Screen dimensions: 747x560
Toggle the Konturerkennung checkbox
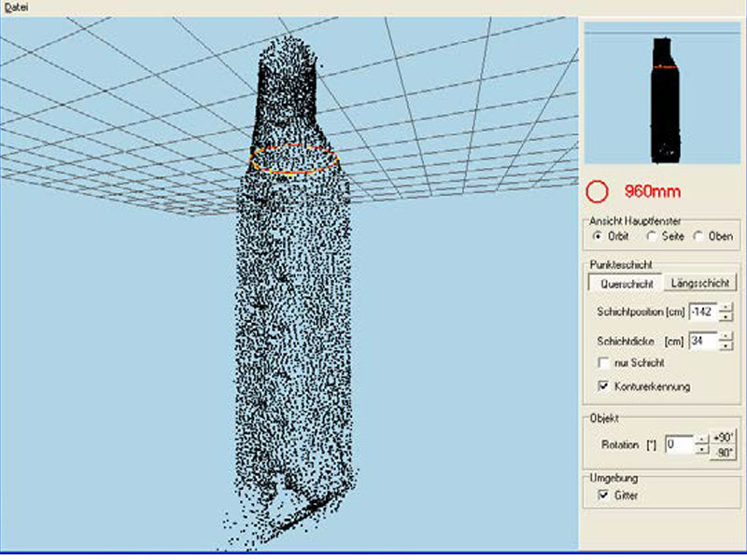click(602, 385)
